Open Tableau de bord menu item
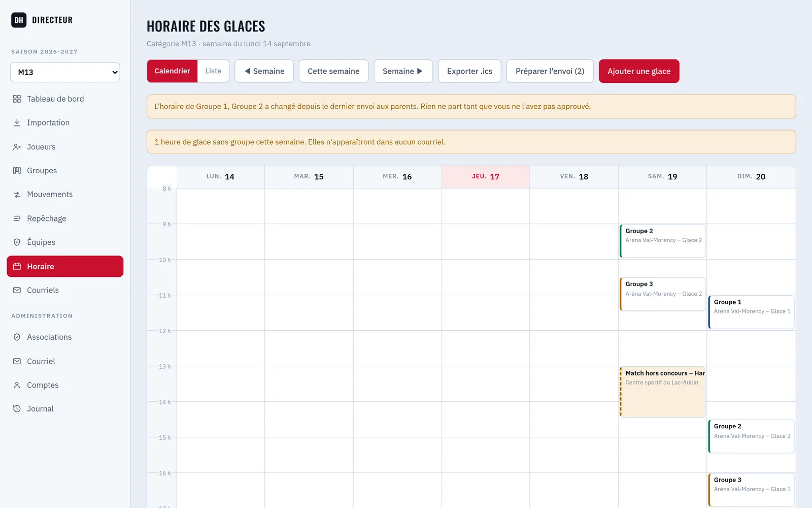 (x=65, y=99)
